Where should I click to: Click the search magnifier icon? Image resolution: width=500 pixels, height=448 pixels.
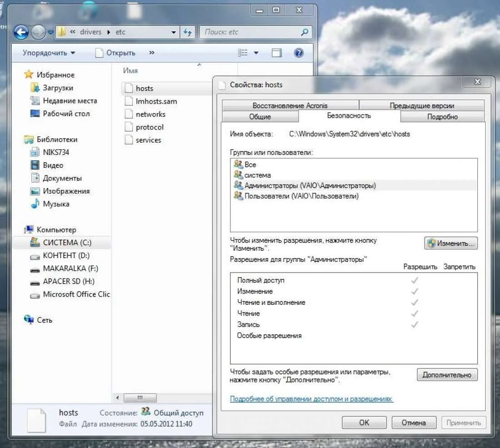(305, 32)
